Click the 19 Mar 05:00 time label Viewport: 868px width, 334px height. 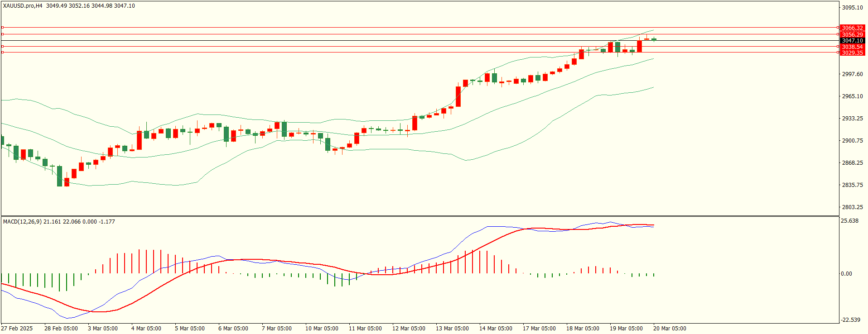coord(626,329)
